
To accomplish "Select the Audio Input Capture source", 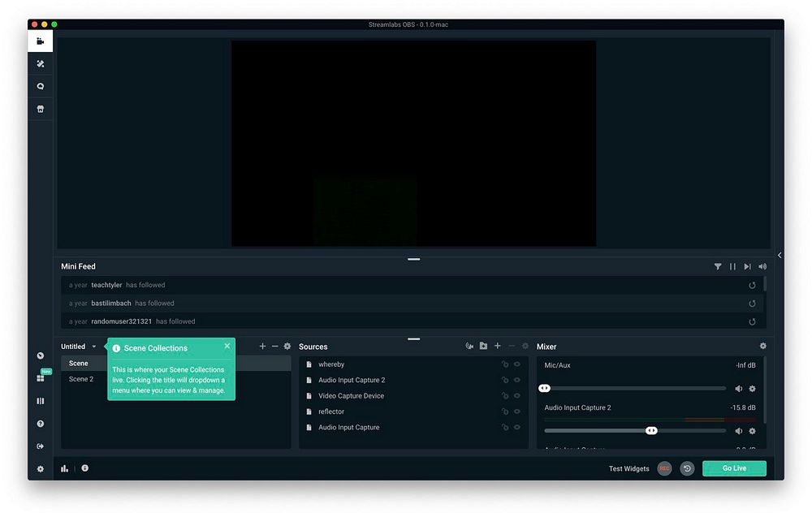I will [x=413, y=428].
